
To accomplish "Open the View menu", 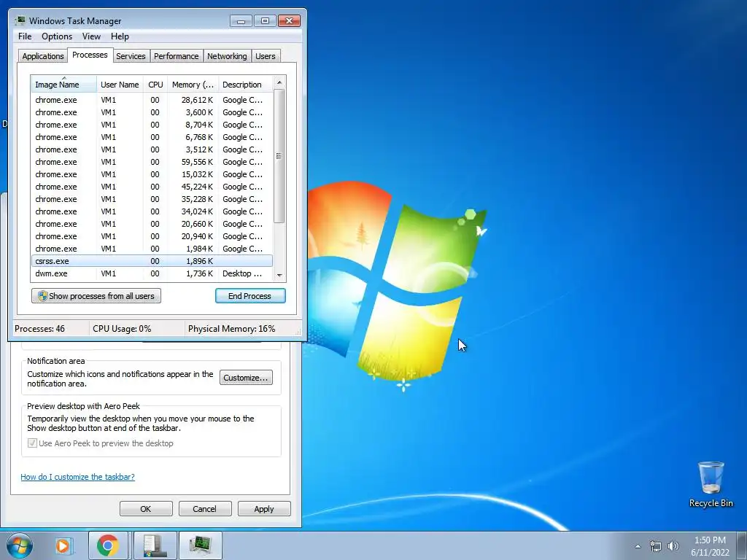I will coord(91,36).
